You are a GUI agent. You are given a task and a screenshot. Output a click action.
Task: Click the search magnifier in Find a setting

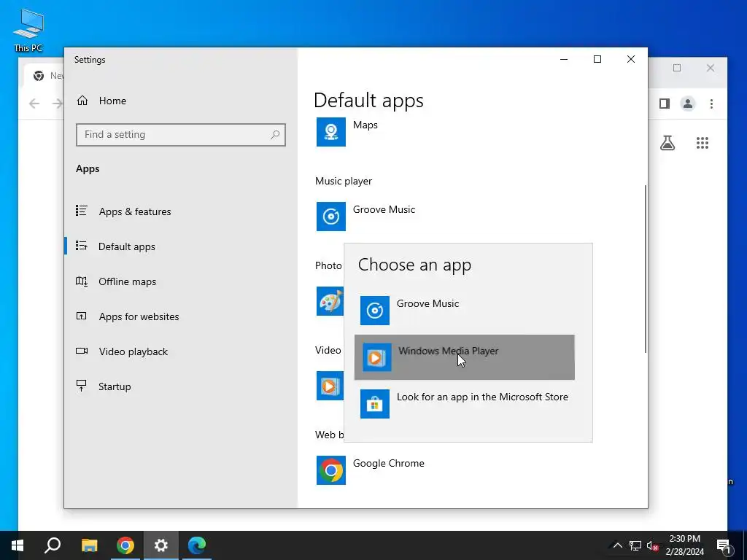(275, 135)
